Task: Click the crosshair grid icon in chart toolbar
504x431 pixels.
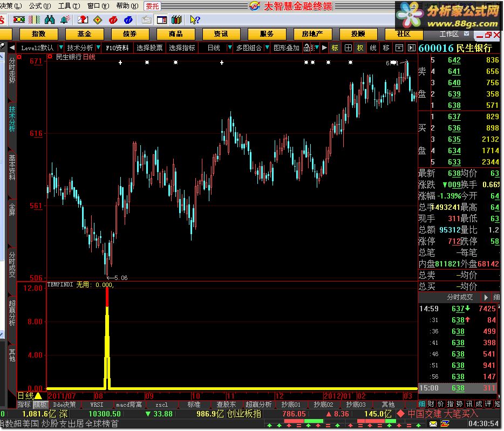Action: coord(348,48)
